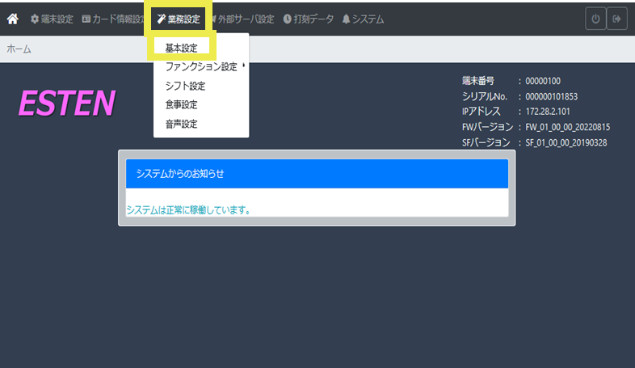Viewport: 635px width, 368px height.
Task: Click システムからのお知らせ header
Action: 317,174
